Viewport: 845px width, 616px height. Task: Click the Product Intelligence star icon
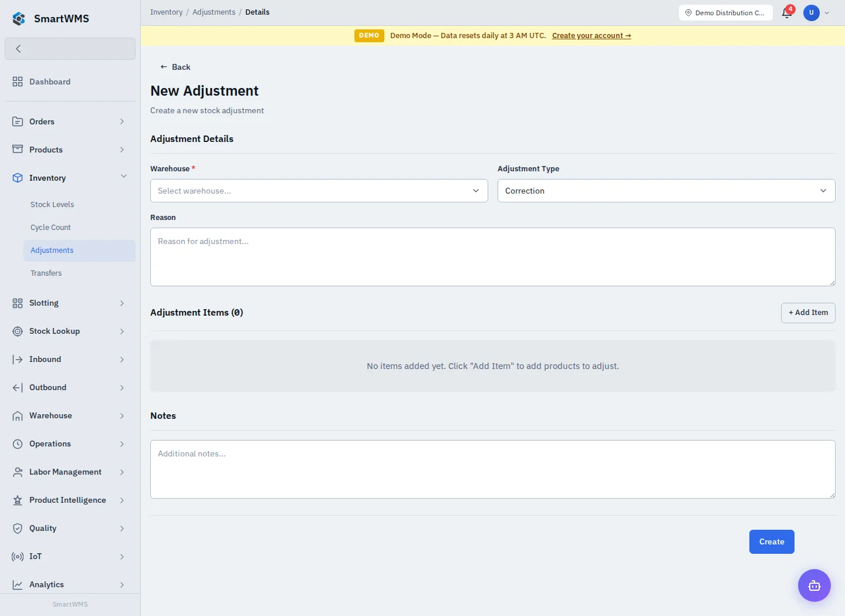tap(18, 500)
